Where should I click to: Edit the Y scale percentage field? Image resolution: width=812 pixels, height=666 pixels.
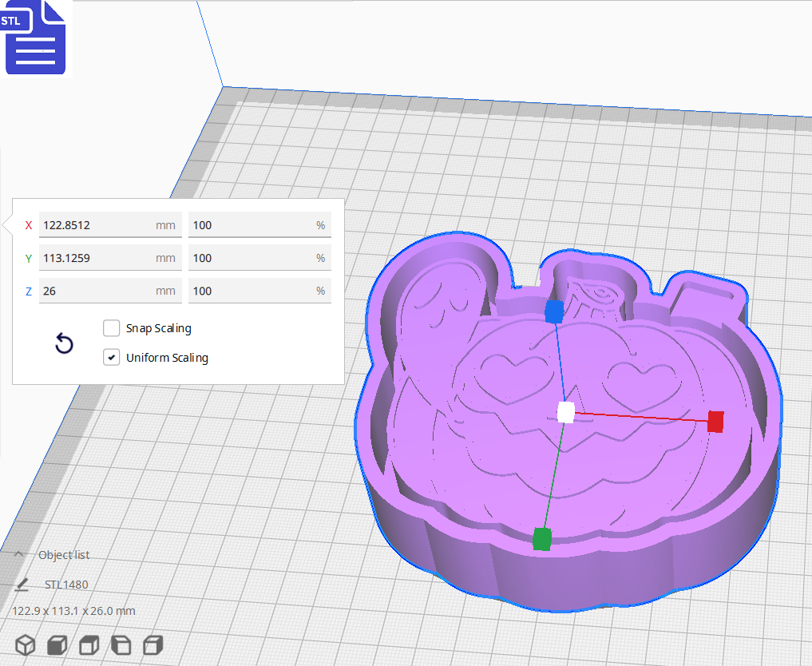click(x=259, y=257)
